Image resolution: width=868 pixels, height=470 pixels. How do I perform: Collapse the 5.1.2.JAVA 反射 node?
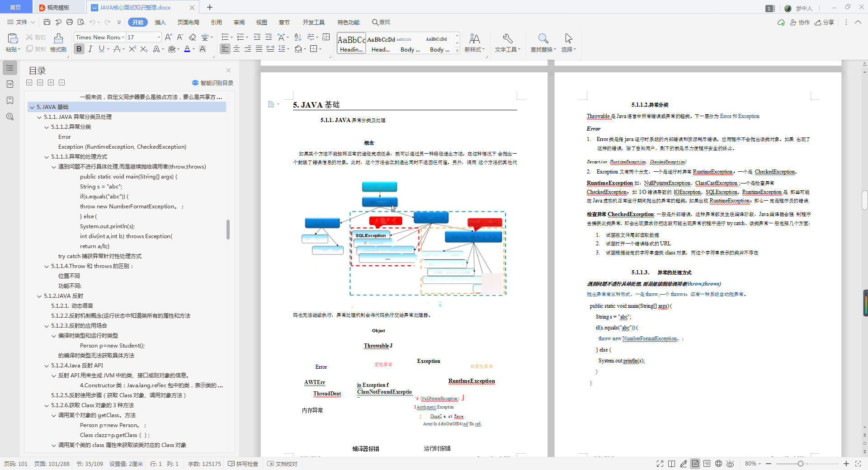tap(39, 296)
